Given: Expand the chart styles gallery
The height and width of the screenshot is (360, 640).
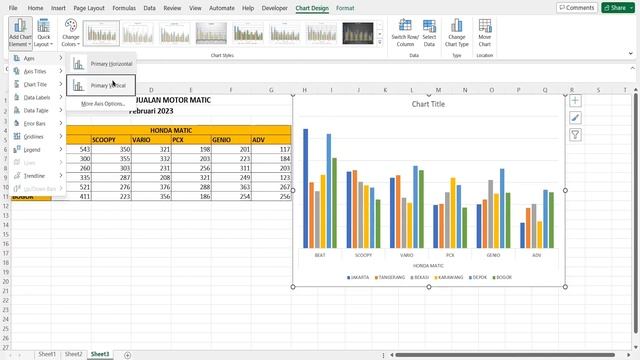Looking at the screenshot, I should (380, 42).
